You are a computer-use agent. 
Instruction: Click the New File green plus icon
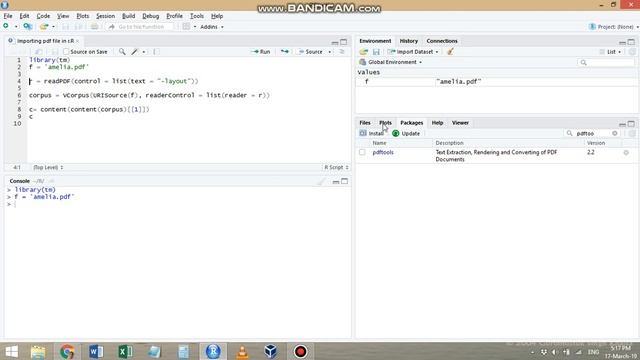(x=6, y=26)
